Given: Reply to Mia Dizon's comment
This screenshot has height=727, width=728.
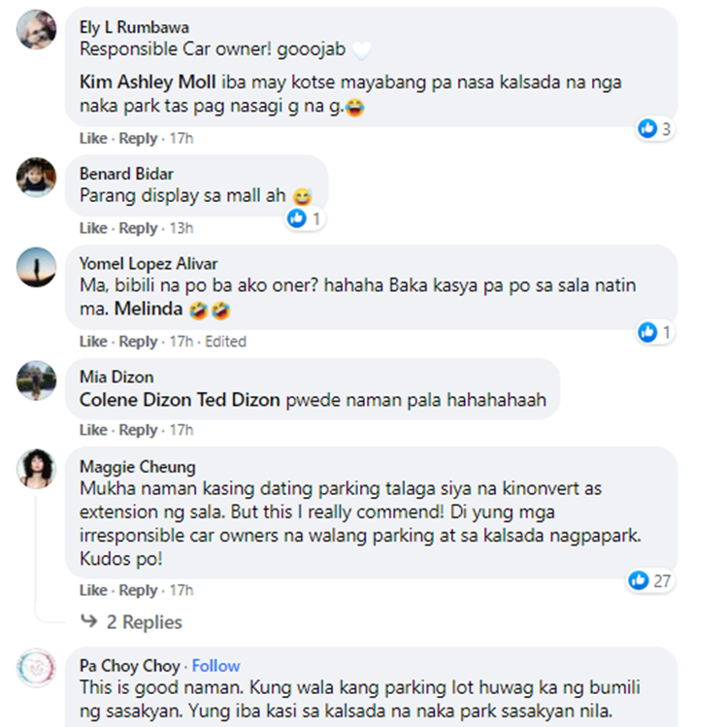Looking at the screenshot, I should (138, 430).
